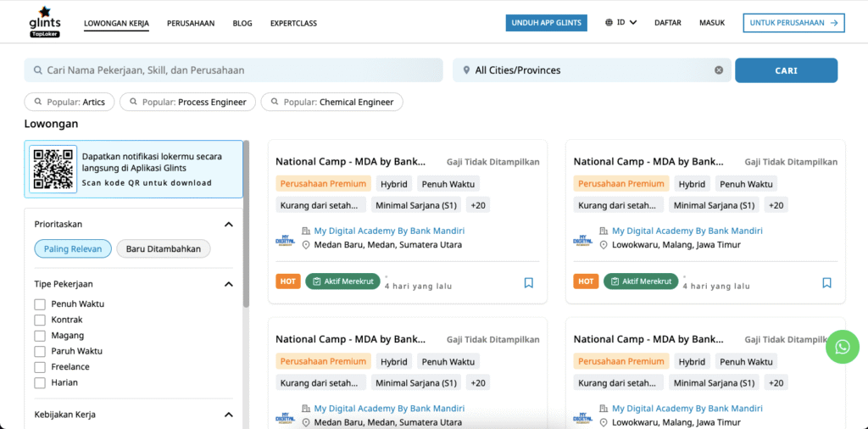Click Hybrid tag on Medan Baru card
This screenshot has width=868, height=429.
[x=393, y=184]
